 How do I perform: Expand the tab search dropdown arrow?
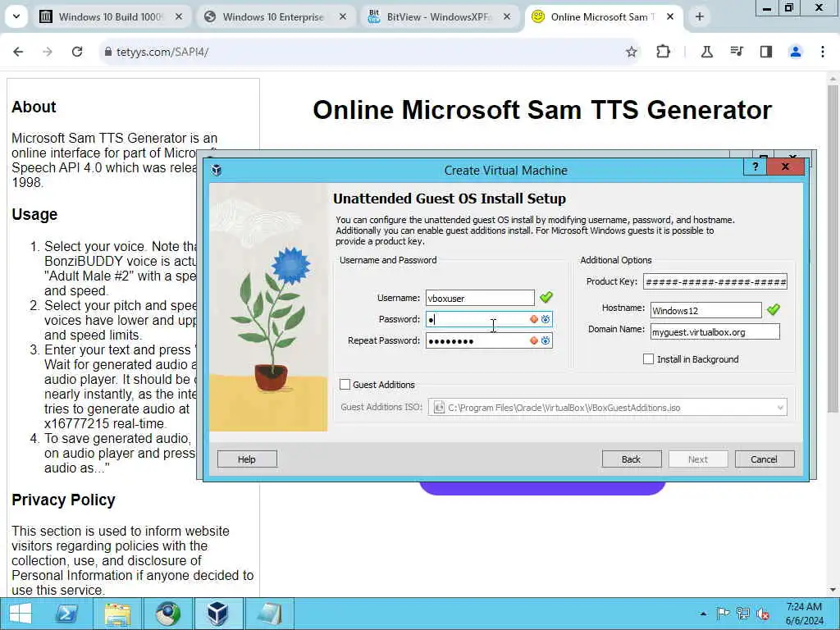tap(16, 16)
